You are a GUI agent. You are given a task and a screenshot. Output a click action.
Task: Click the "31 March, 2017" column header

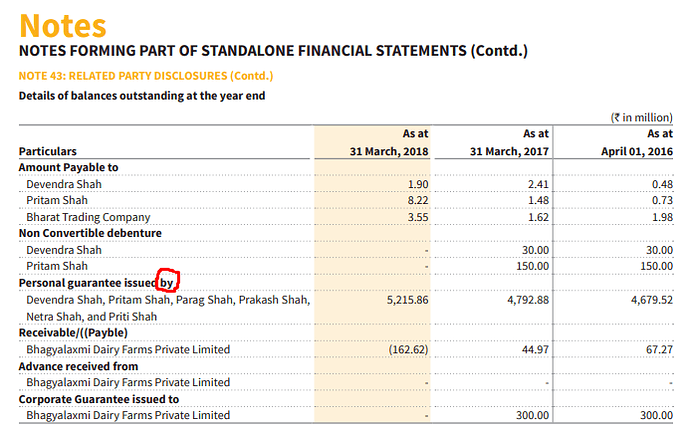[x=509, y=151]
